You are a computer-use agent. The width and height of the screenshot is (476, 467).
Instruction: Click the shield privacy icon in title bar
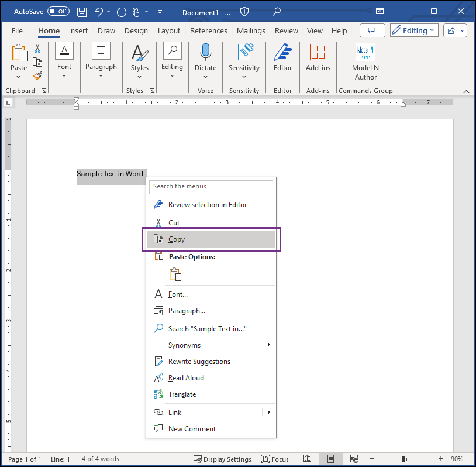[244, 12]
